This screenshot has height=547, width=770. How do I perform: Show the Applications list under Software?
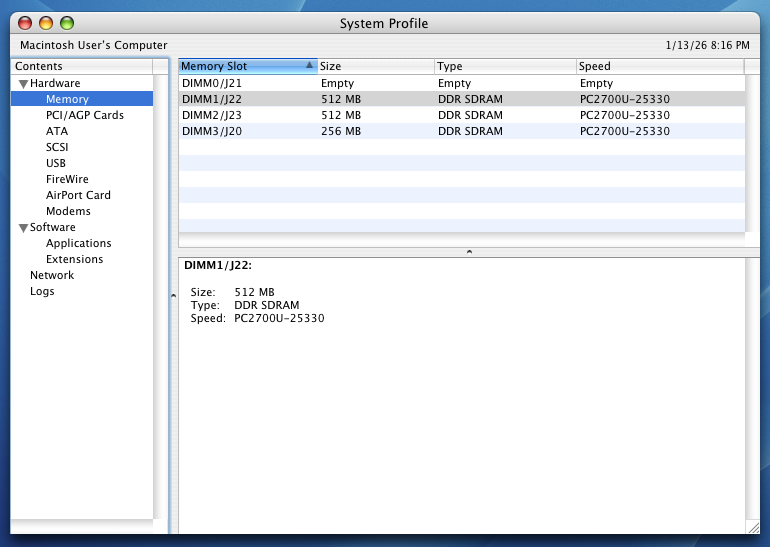pos(79,243)
